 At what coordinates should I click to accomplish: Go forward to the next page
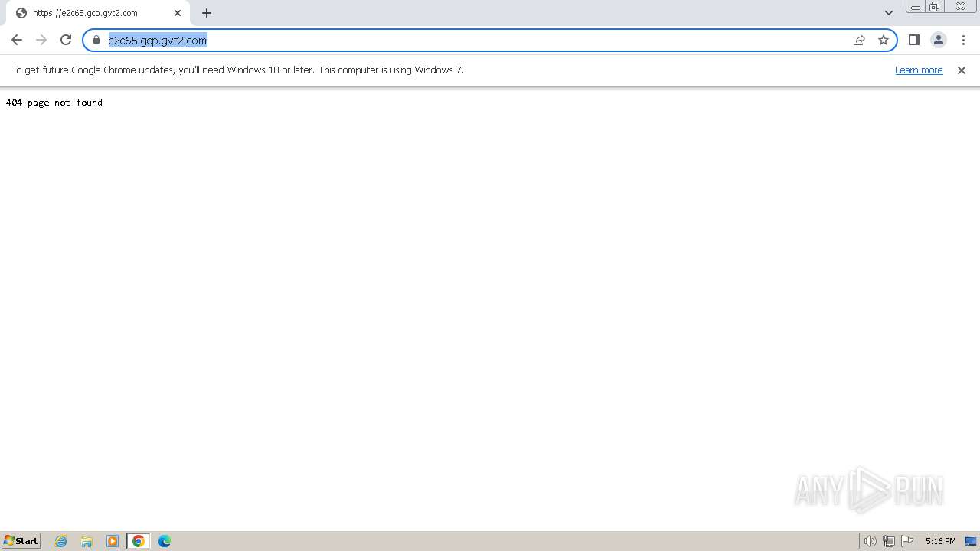pyautogui.click(x=41, y=40)
